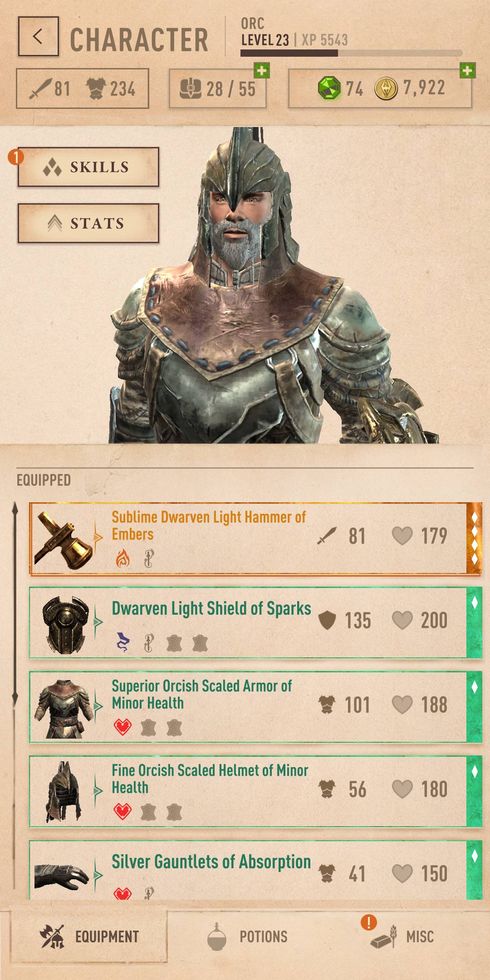Tap the inventory chest capacity icon
This screenshot has height=980, width=490.
190,88
